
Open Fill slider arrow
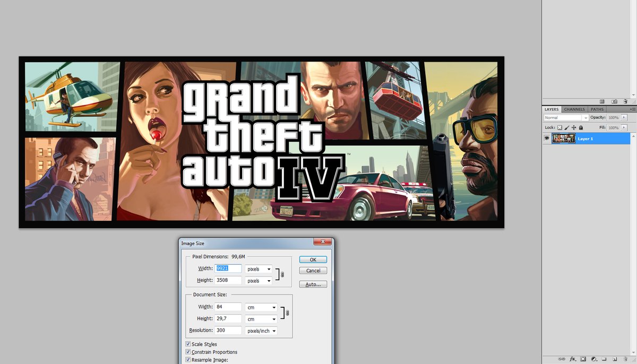(x=624, y=127)
